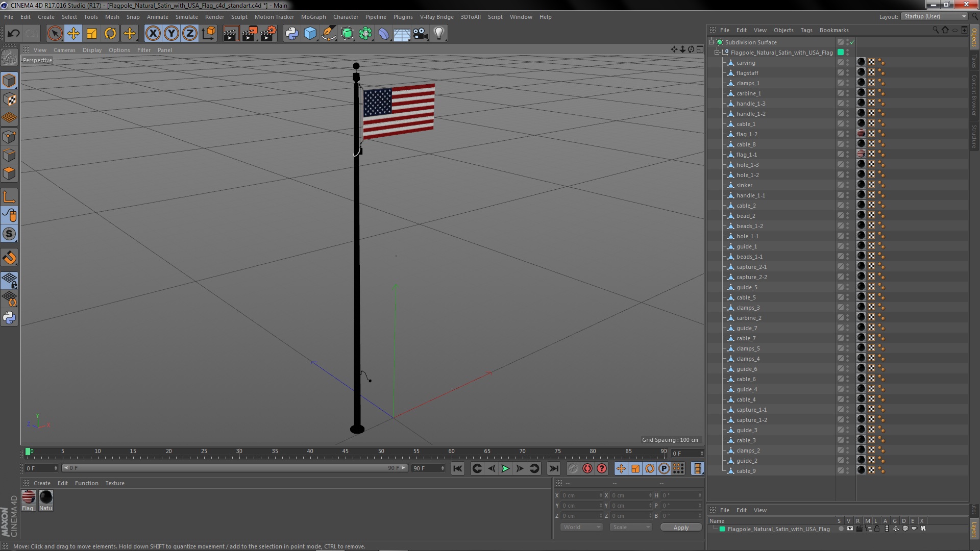The image size is (980, 551).
Task: Open the Floor environment objects icon
Action: (402, 34)
